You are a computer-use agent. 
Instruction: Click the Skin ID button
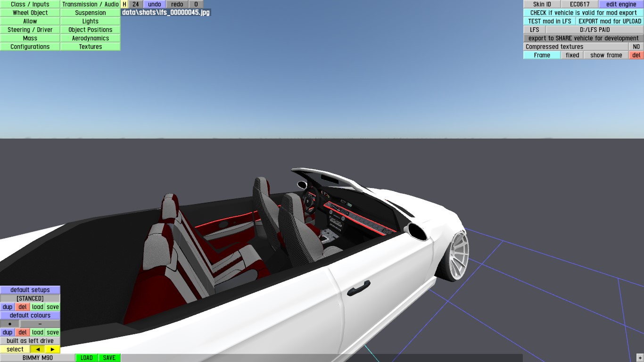click(542, 4)
